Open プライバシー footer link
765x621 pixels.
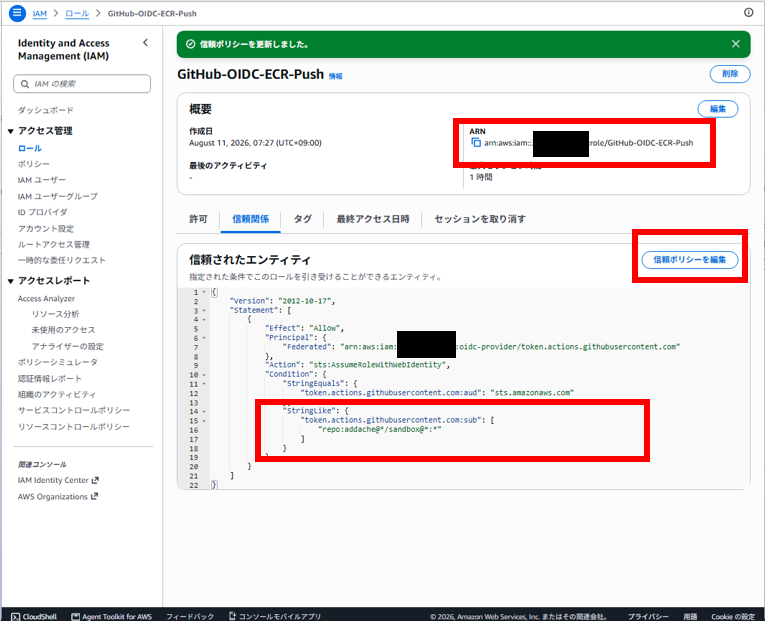click(648, 617)
